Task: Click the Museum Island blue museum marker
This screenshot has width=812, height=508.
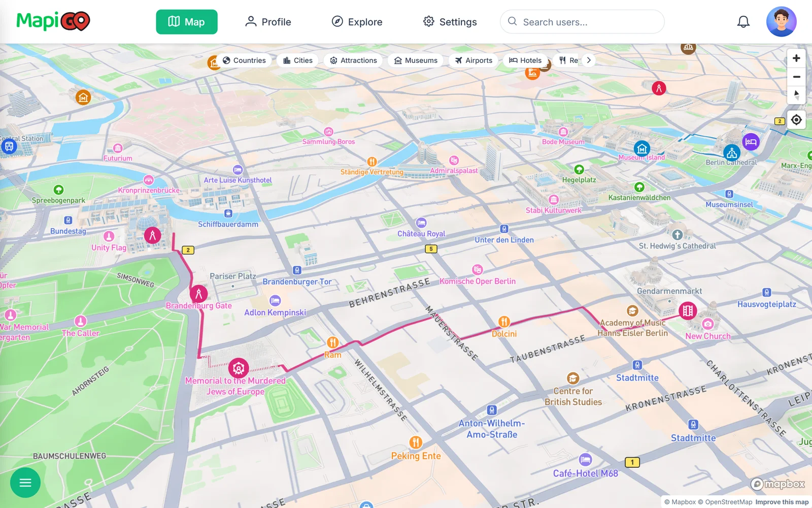Action: (642, 149)
